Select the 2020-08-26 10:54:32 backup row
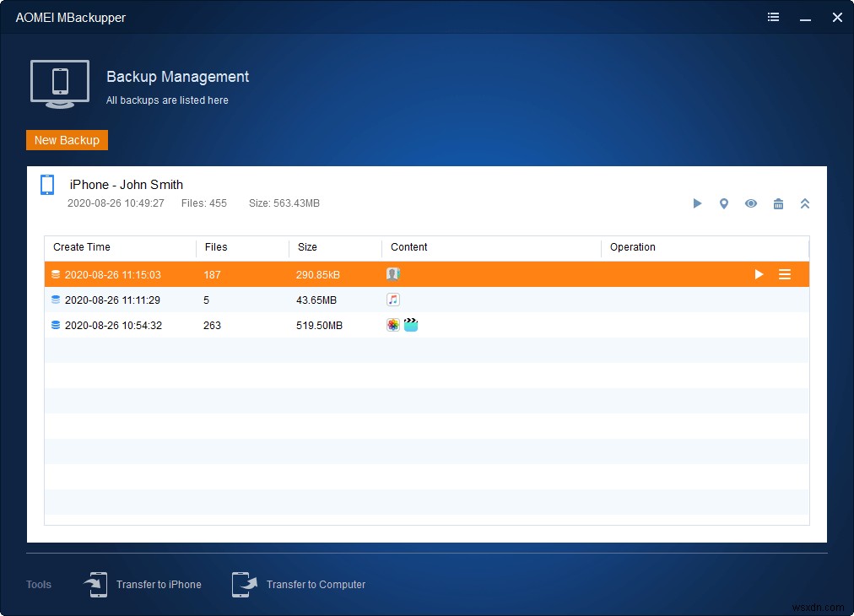 426,325
